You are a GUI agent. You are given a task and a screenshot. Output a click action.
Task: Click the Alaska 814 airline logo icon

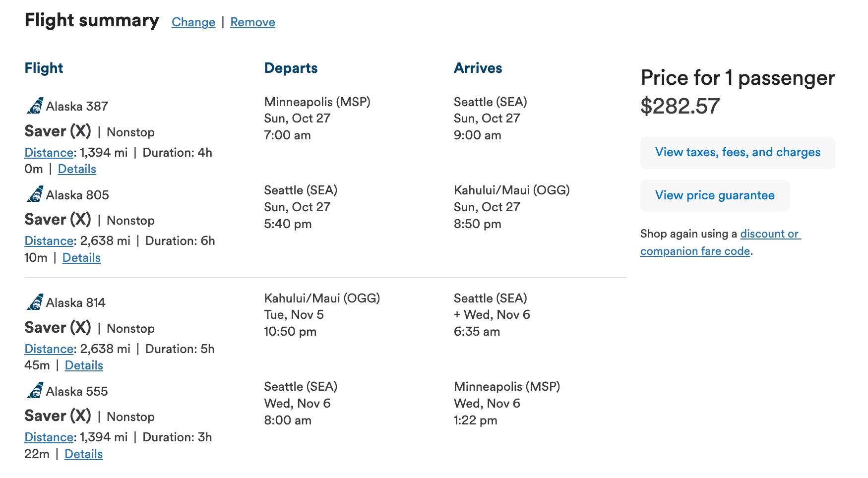pos(35,302)
